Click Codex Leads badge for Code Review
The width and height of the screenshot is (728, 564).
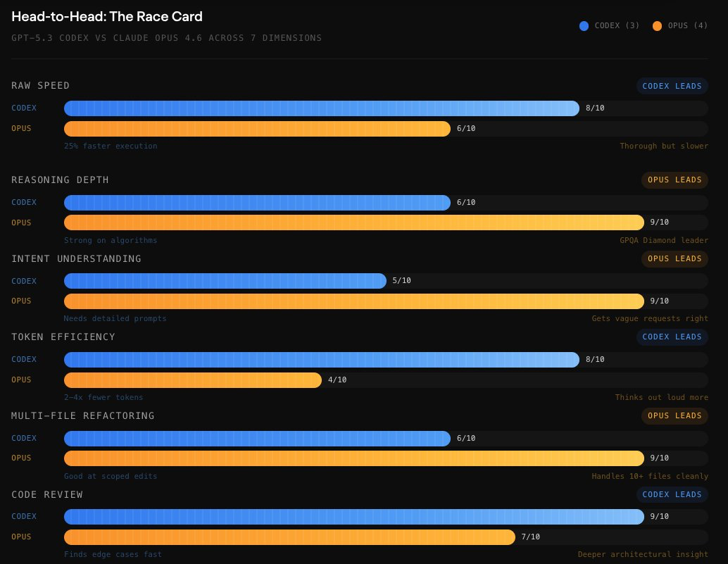[x=672, y=494]
